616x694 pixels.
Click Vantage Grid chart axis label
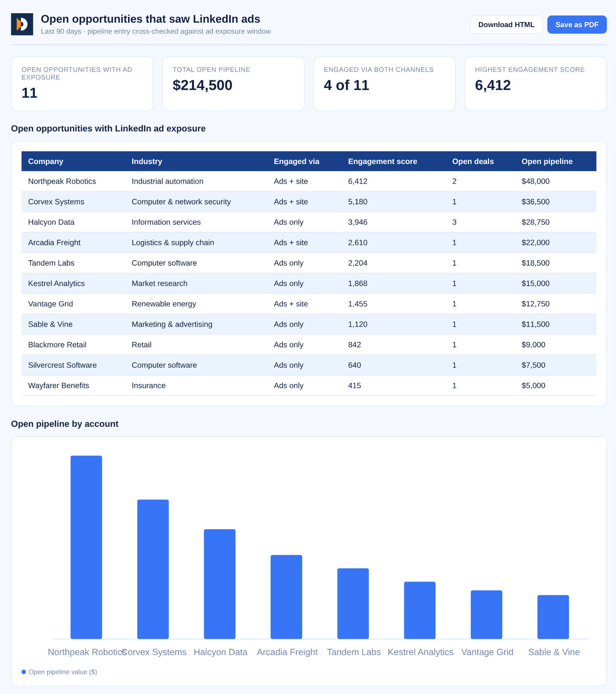click(x=487, y=652)
